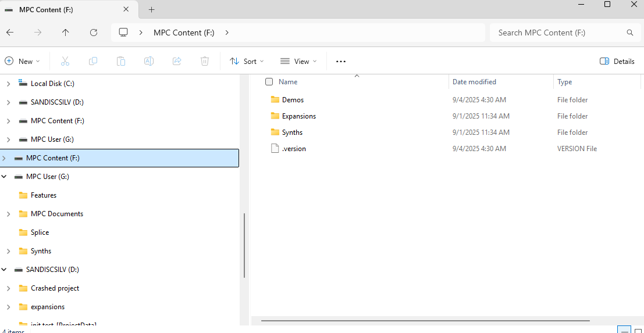The height and width of the screenshot is (333, 644).
Task: Go up one folder level
Action: pos(65,33)
